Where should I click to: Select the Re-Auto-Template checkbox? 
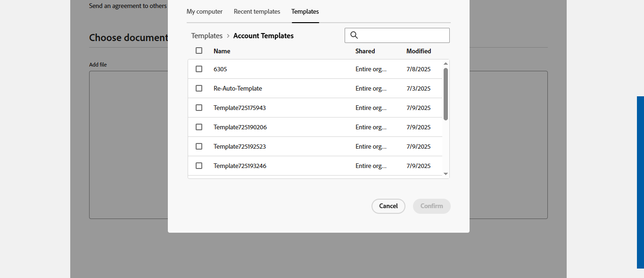coord(199,88)
